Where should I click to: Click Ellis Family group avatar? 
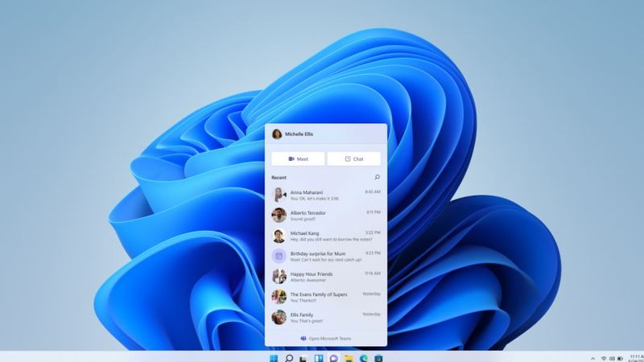(x=279, y=317)
